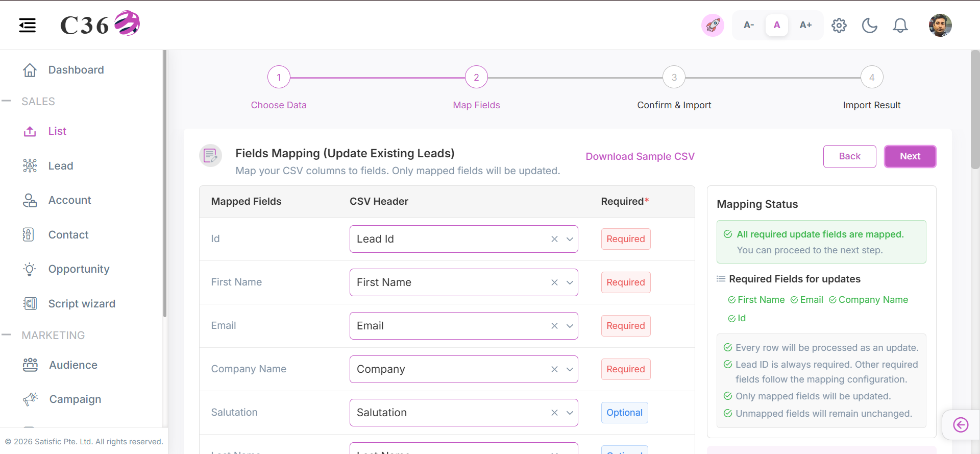Open settings with the gear icon

[x=839, y=26]
